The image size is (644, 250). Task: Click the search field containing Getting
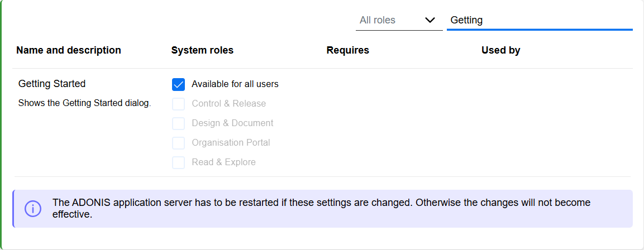(539, 20)
